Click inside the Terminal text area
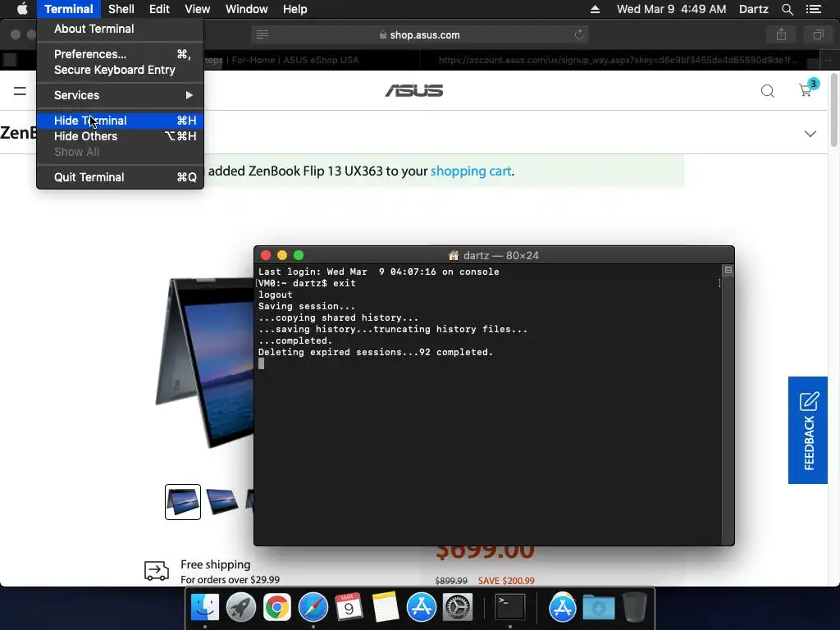 coord(488,404)
